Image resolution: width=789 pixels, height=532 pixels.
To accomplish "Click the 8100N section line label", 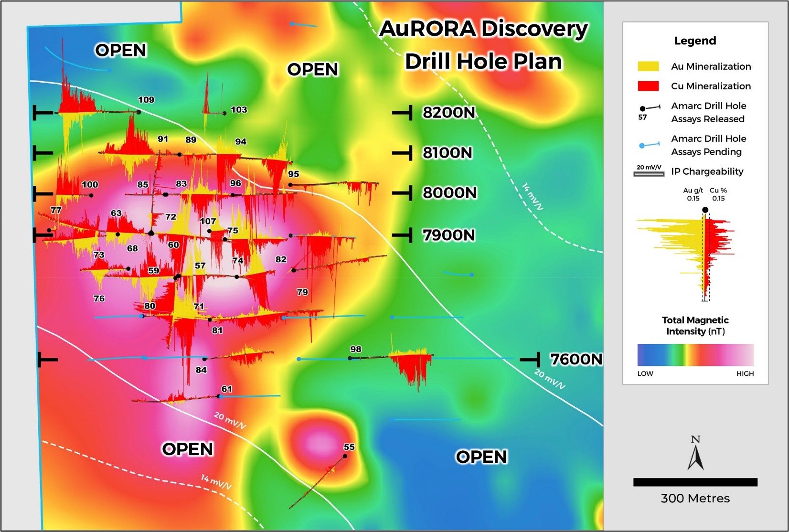I will coord(448,153).
